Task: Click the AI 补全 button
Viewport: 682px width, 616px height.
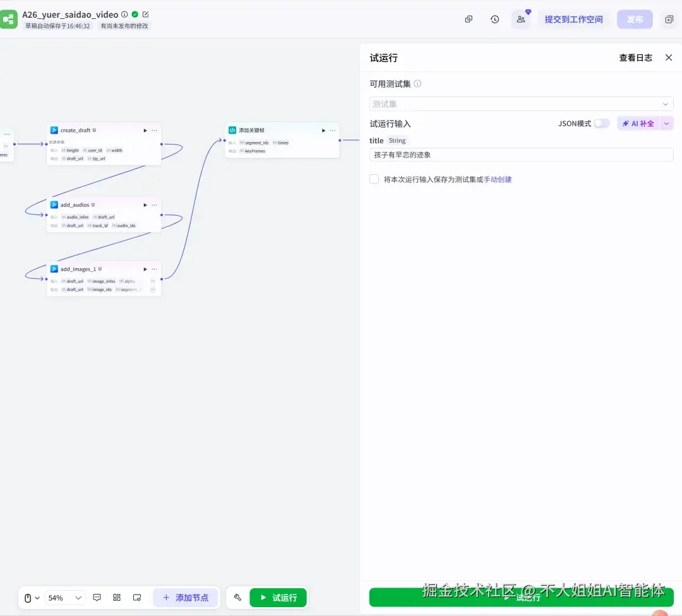Action: click(x=638, y=124)
